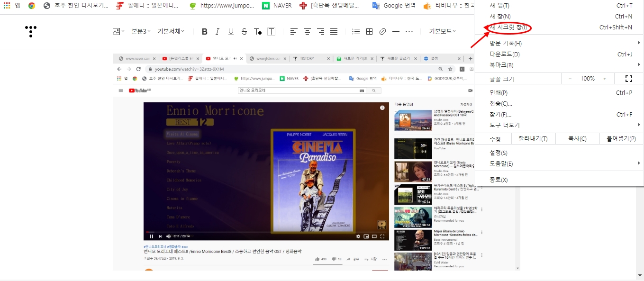Open the text color tool
This screenshot has height=281, width=644.
(x=258, y=32)
